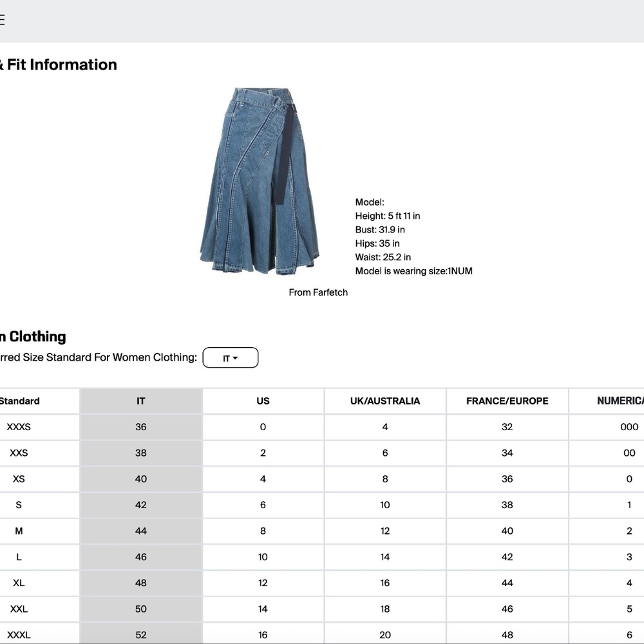Viewport: 644px width, 644px height.
Task: Click the denim skirt product image
Action: [260, 181]
